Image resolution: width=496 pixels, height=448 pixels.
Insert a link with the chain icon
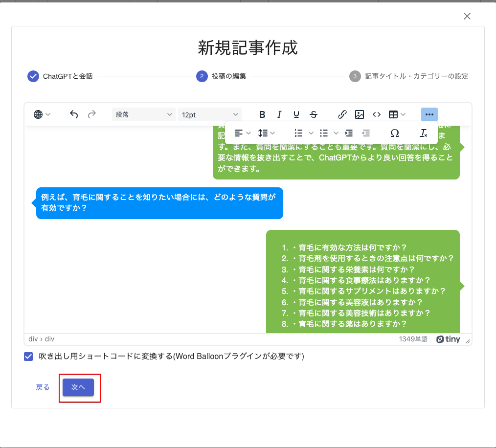(x=342, y=114)
